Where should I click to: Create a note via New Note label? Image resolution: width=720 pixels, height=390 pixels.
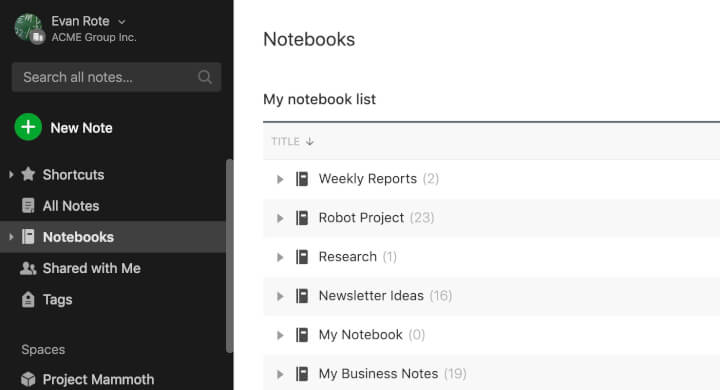point(81,128)
